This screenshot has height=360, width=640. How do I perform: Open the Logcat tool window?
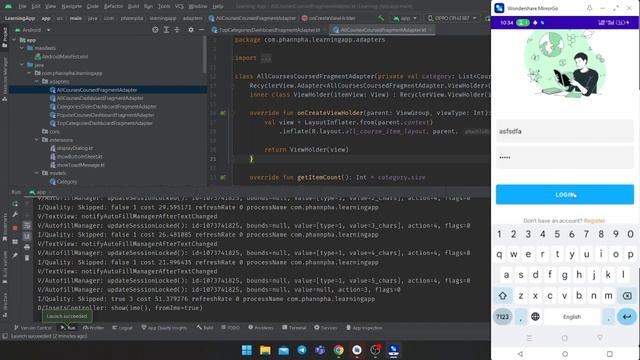coord(122,328)
